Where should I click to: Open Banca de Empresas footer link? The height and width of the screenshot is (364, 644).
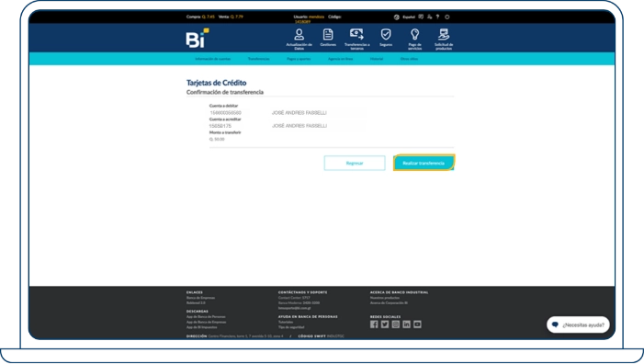200,298
